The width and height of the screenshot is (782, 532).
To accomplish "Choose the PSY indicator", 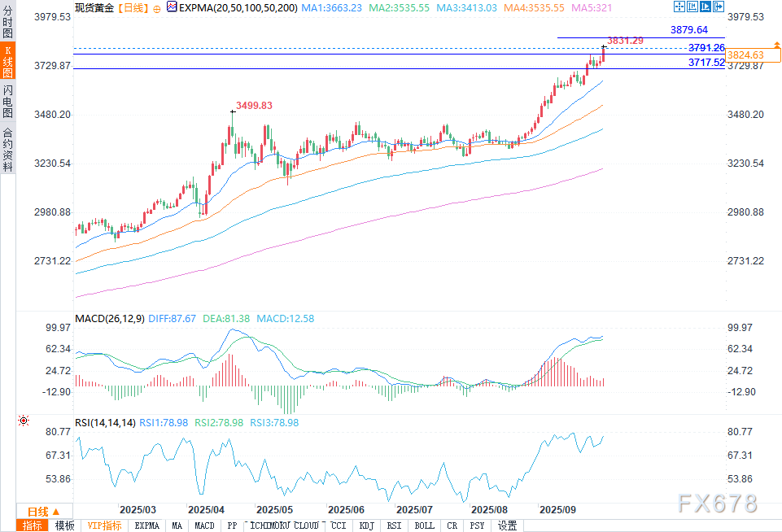I will [477, 525].
